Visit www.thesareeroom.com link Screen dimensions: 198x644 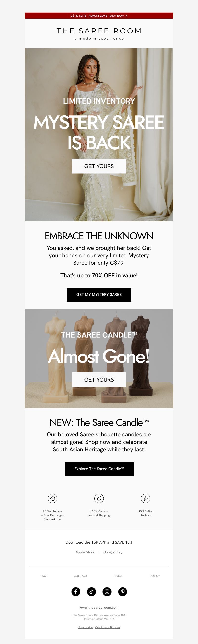click(99, 607)
